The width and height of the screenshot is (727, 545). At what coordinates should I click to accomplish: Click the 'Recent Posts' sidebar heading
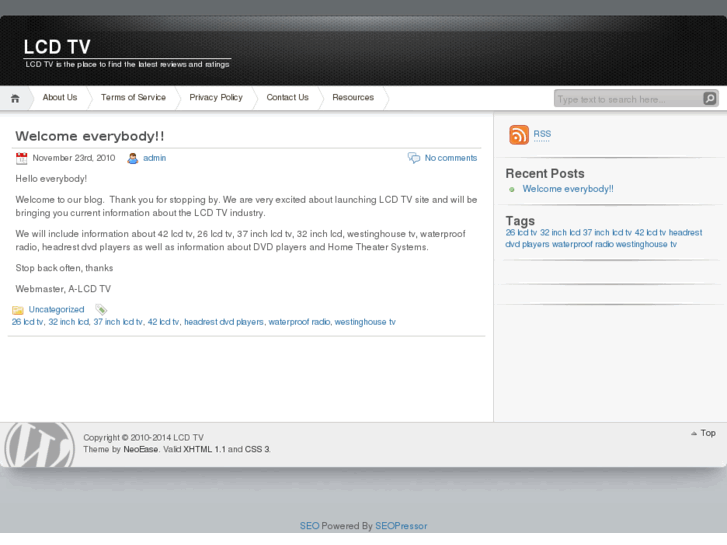click(545, 173)
